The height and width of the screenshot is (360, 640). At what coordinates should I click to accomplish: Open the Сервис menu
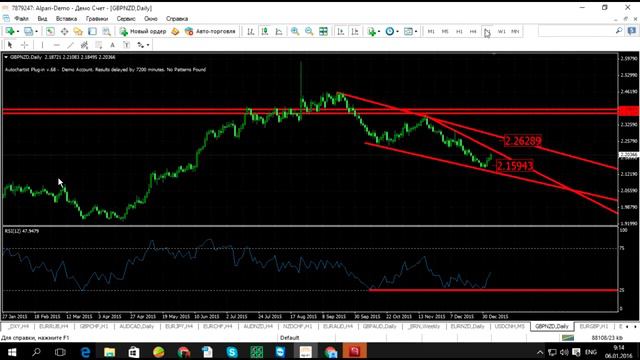click(126, 19)
